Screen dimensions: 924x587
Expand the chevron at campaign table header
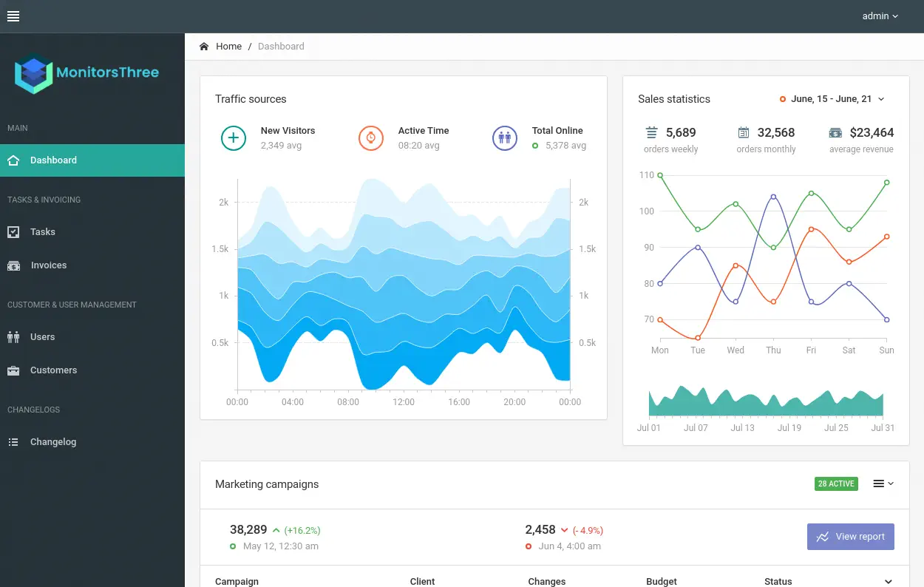(x=889, y=582)
